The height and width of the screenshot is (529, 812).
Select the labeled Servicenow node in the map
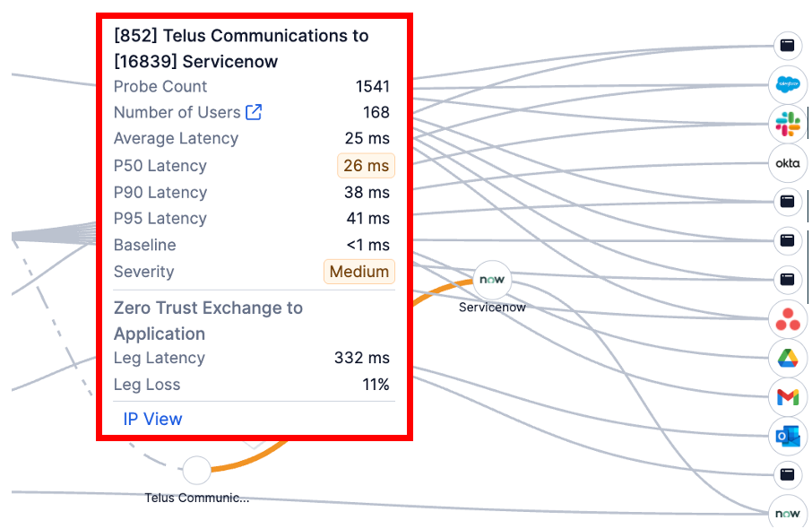[491, 280]
